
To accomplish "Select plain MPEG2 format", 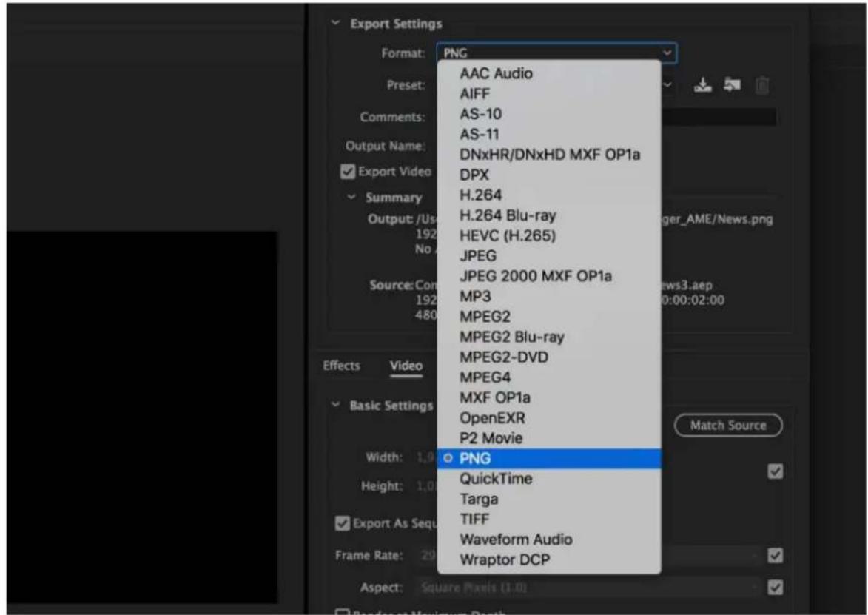I will coord(549,317).
